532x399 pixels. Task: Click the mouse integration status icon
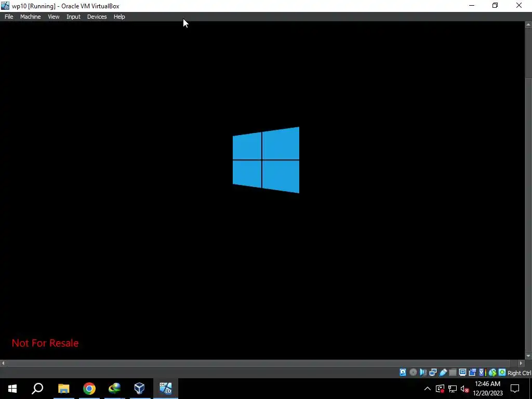pyautogui.click(x=493, y=373)
